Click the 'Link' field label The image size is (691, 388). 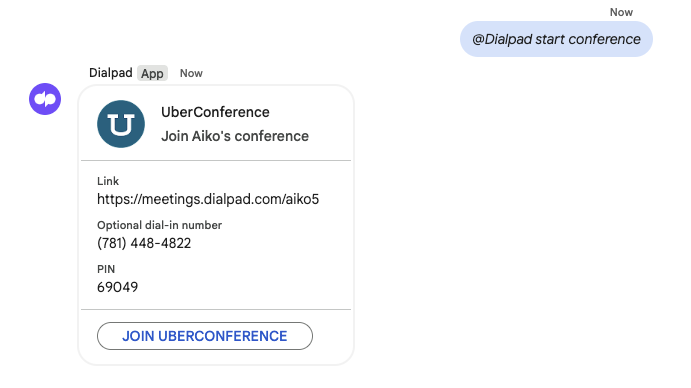coord(108,181)
